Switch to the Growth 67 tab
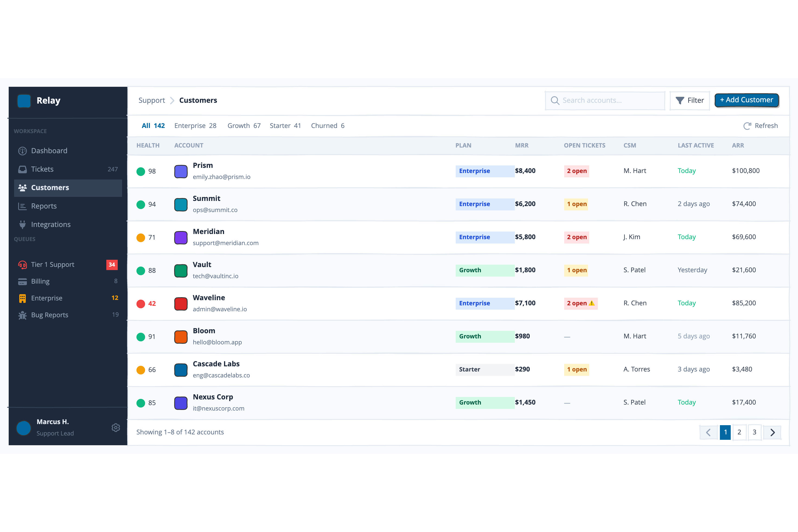The width and height of the screenshot is (798, 532). click(244, 126)
